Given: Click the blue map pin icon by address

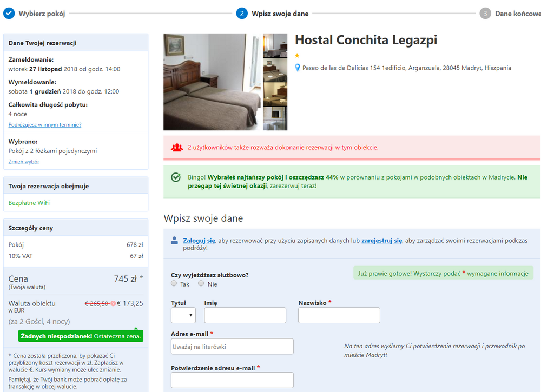Looking at the screenshot, I should [298, 68].
